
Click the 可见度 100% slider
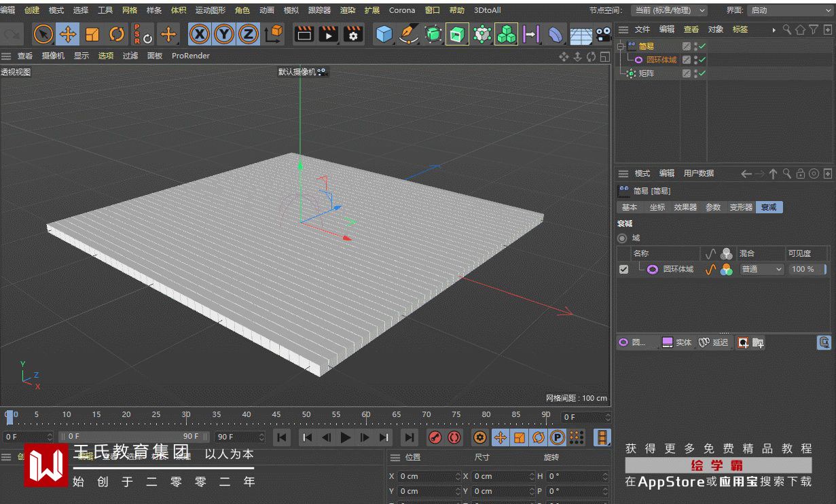tap(805, 270)
